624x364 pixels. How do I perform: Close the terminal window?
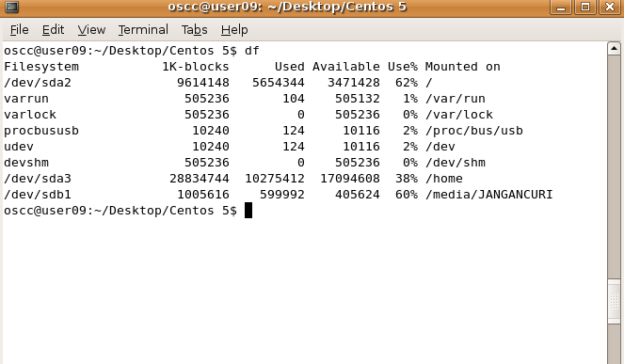(609, 7)
